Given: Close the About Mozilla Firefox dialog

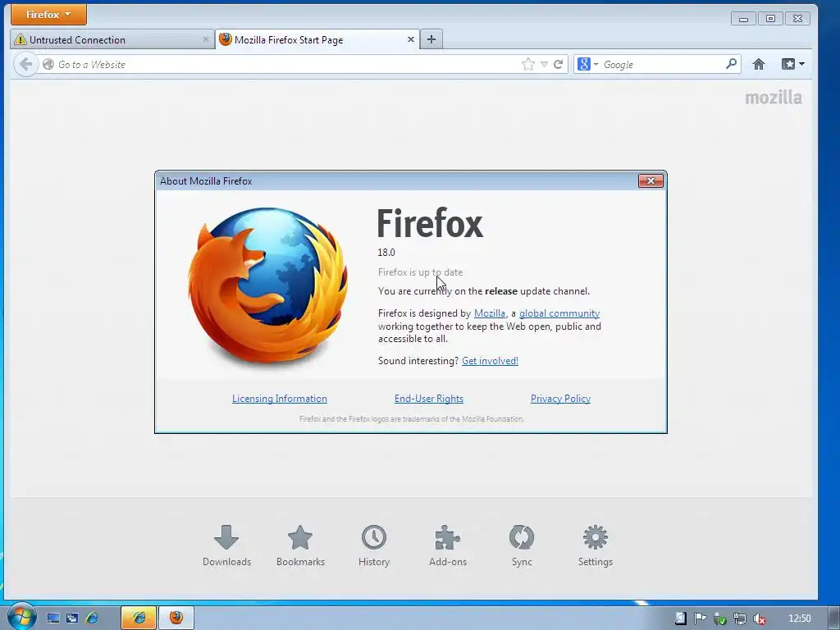Looking at the screenshot, I should click(651, 181).
